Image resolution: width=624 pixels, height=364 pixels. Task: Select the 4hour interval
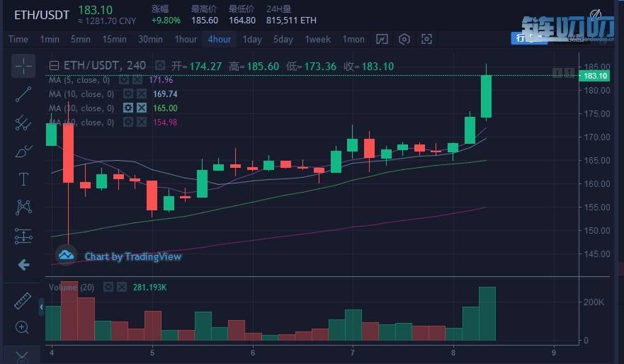click(x=220, y=39)
